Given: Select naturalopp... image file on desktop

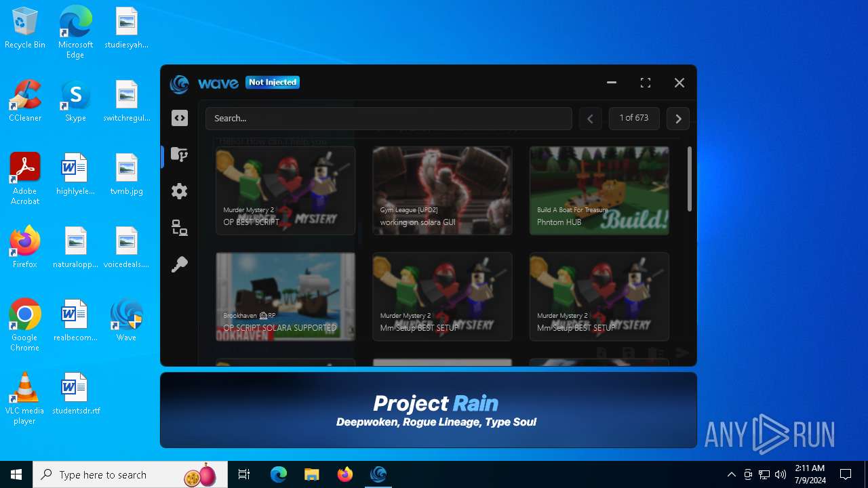Looking at the screenshot, I should pyautogui.click(x=75, y=247).
